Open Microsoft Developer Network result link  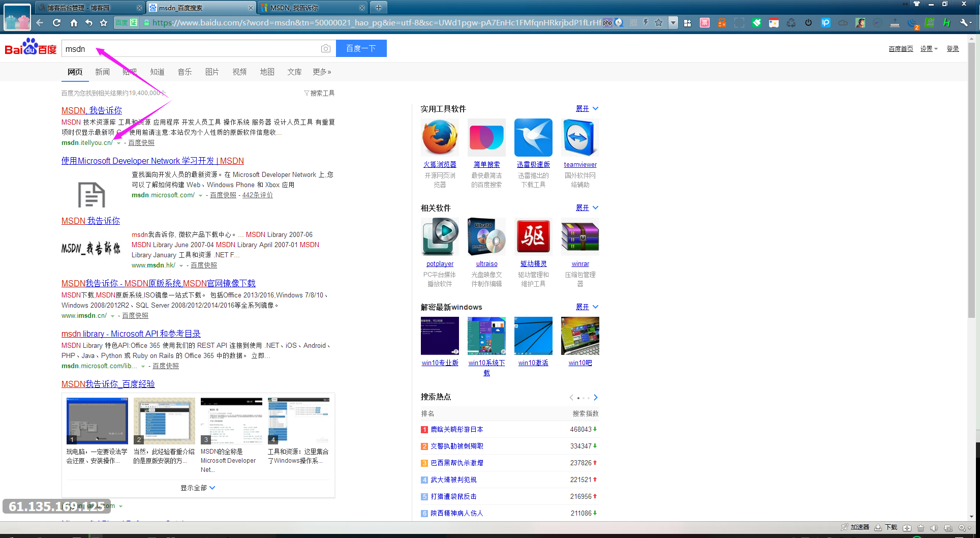tap(152, 161)
